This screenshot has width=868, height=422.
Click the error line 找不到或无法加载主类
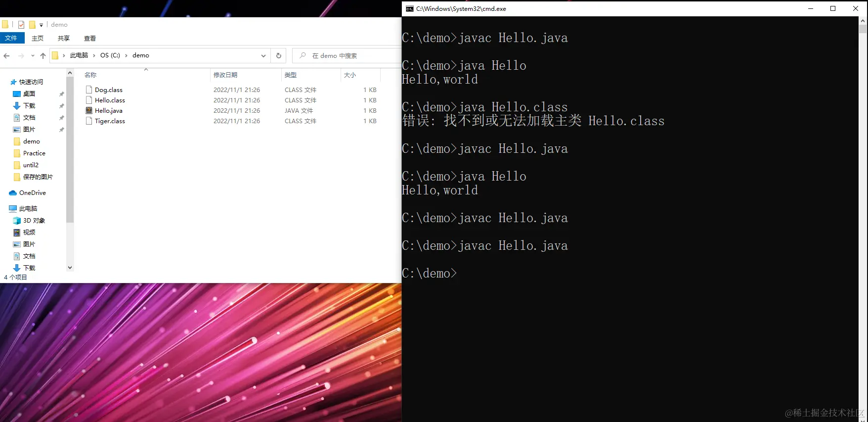[x=533, y=121]
